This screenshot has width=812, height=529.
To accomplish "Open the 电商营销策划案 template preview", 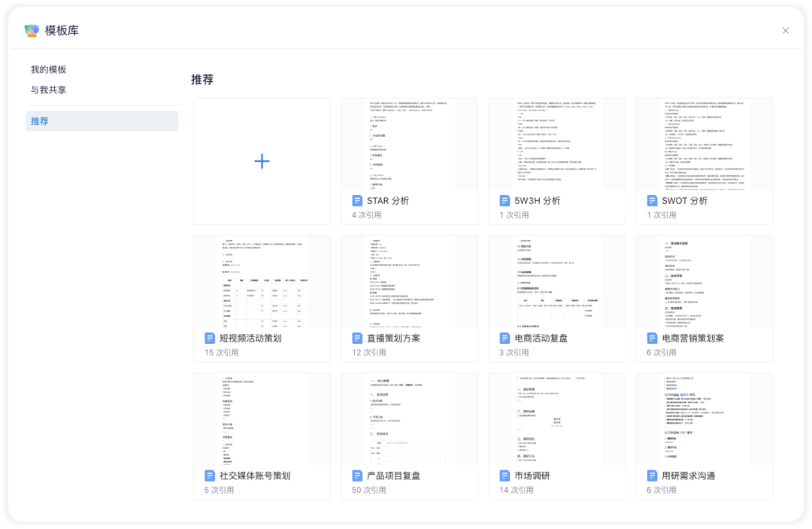I will (704, 282).
